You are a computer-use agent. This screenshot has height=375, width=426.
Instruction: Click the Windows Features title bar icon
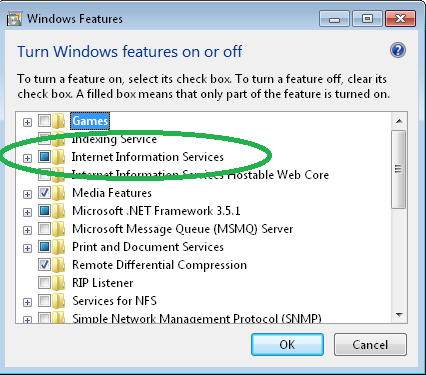(x=14, y=19)
